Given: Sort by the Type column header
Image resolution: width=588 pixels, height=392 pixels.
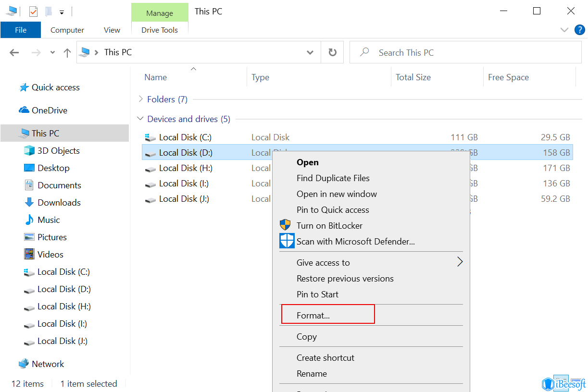Looking at the screenshot, I should click(260, 77).
